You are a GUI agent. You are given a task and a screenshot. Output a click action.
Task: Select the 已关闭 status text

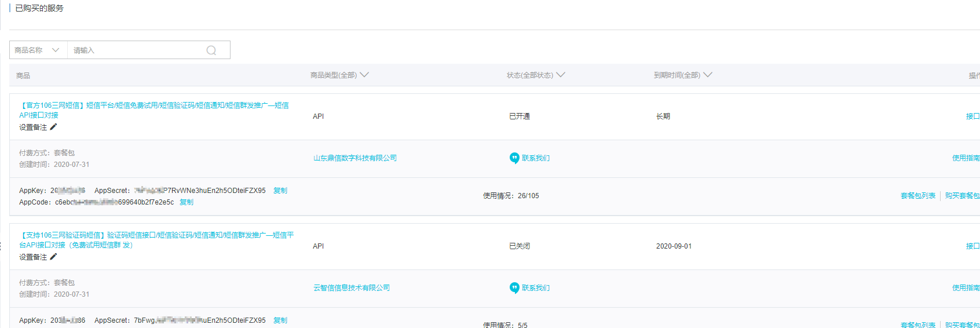click(x=520, y=246)
